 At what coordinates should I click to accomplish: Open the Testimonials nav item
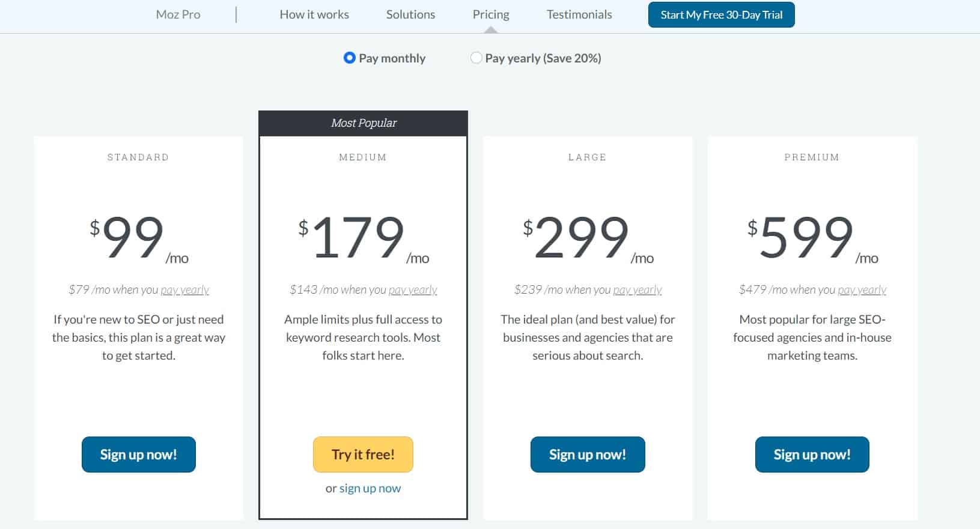click(579, 14)
